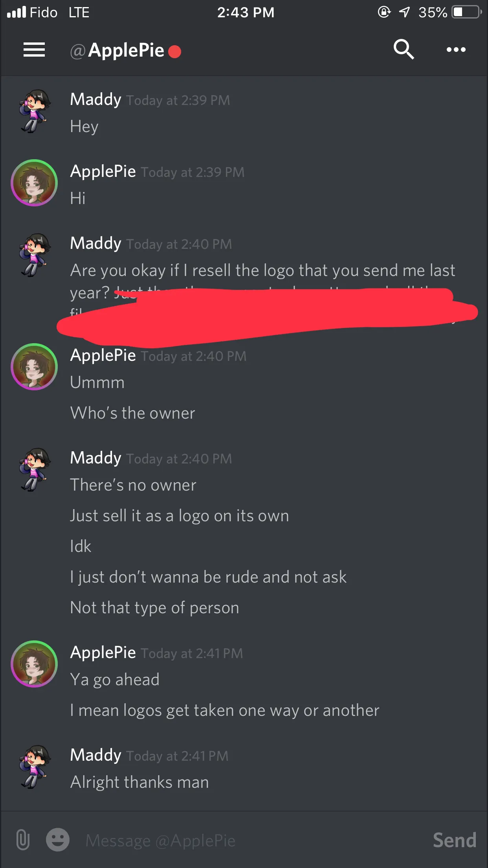This screenshot has height=868, width=488.
Task: Select 'Not that type of person' message
Action: click(x=154, y=608)
